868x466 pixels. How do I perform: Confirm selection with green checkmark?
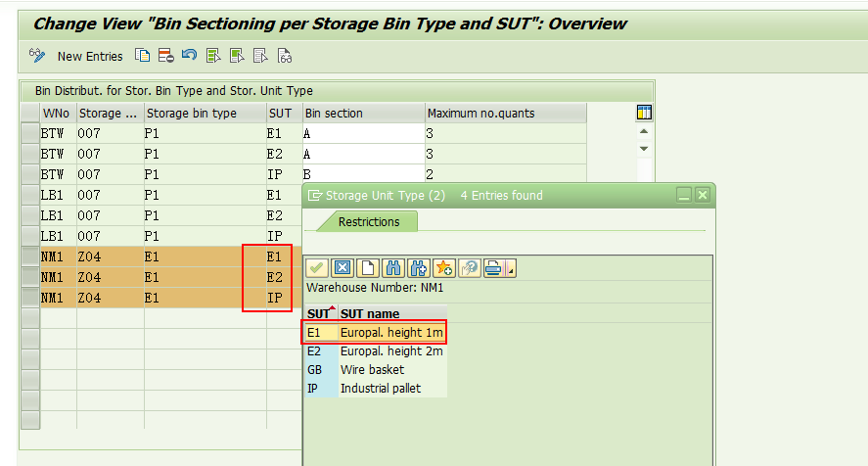[317, 268]
